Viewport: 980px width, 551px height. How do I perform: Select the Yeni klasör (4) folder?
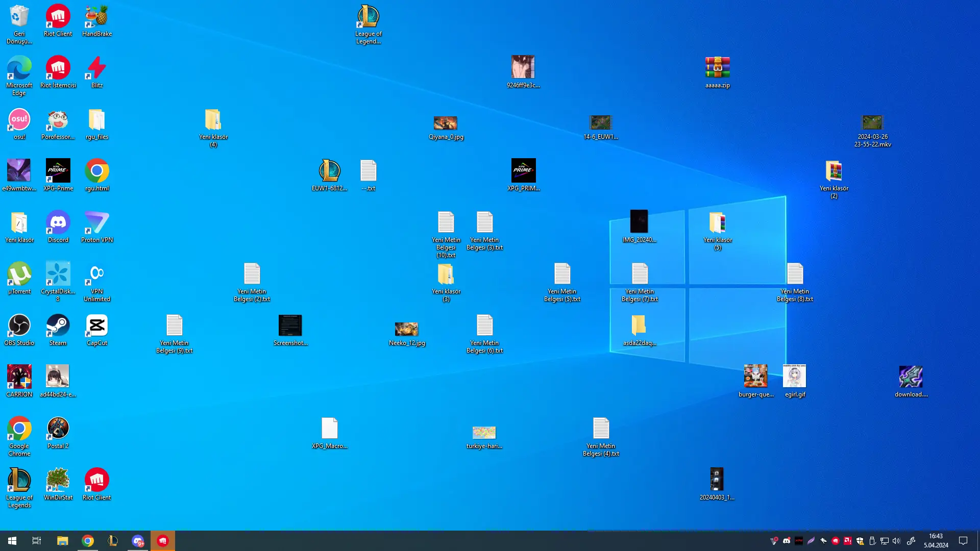(213, 127)
